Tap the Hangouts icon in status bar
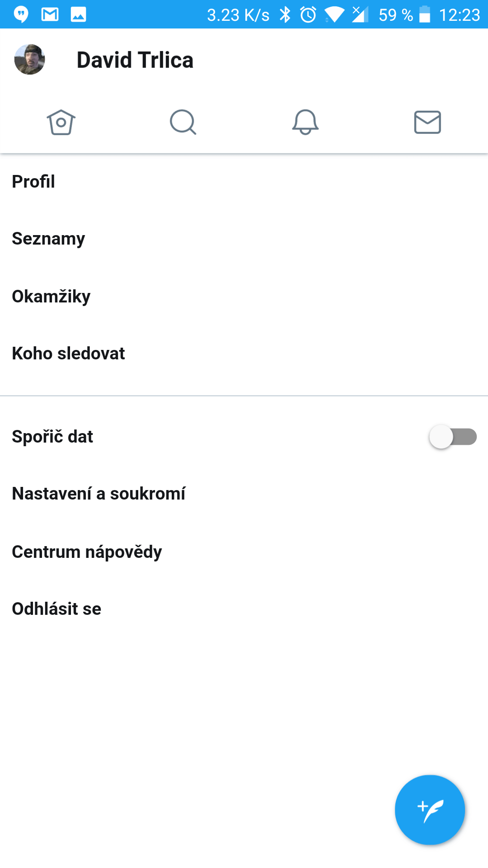Viewport: 488px width, 868px height. click(x=21, y=14)
